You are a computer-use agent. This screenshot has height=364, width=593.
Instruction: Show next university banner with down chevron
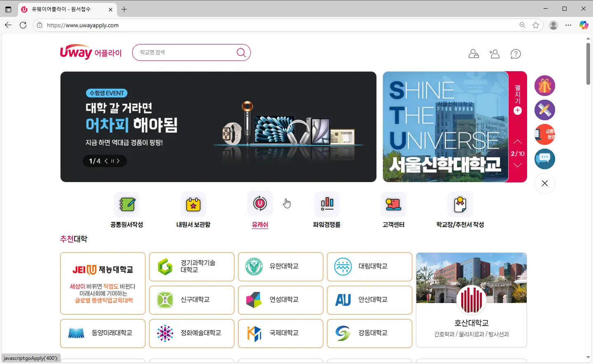click(518, 165)
